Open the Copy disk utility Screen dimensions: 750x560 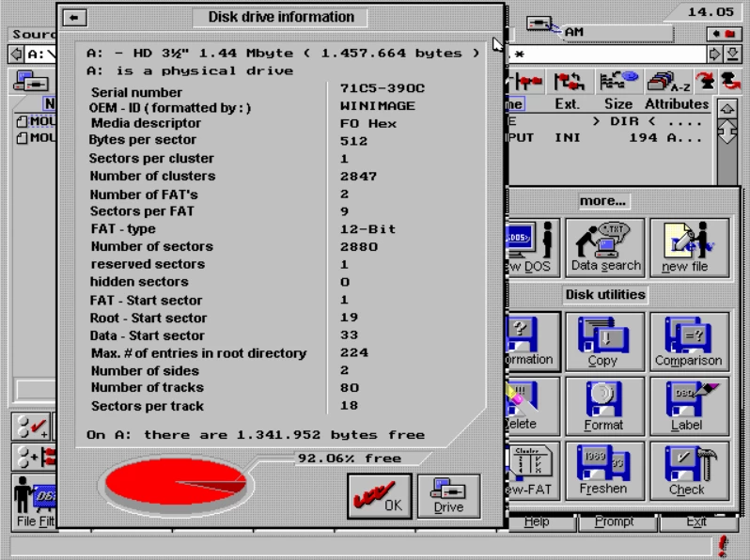coord(604,341)
